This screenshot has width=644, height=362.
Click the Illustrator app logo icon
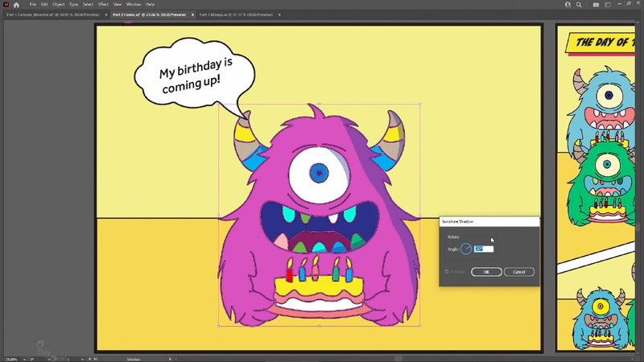(6, 4)
